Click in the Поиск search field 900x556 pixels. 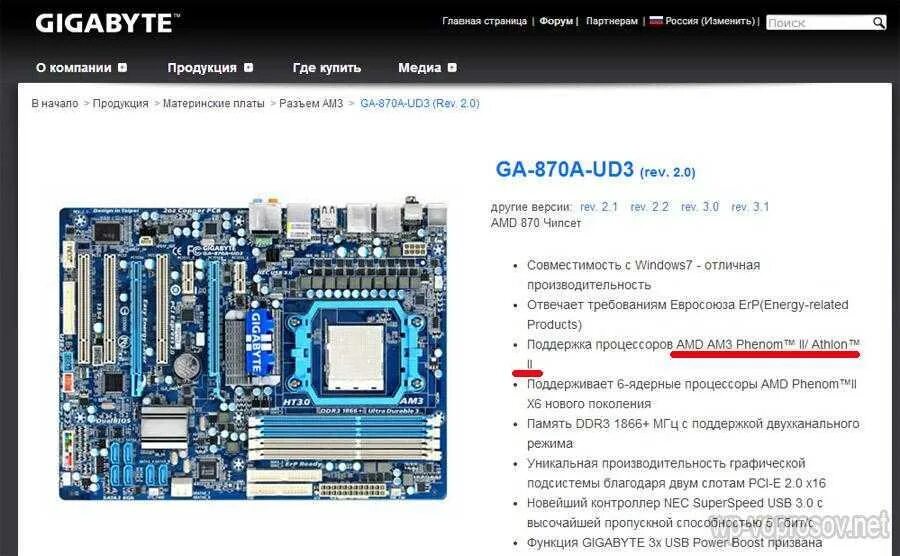click(819, 23)
